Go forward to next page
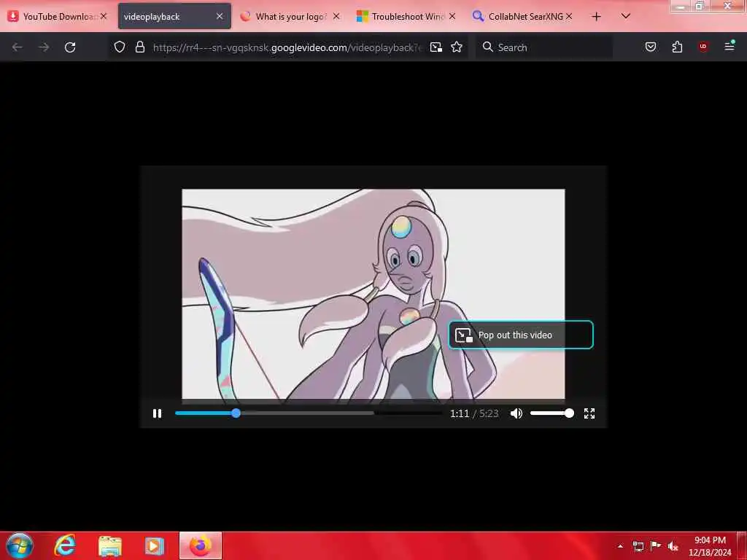This screenshot has height=560, width=747. (x=44, y=47)
